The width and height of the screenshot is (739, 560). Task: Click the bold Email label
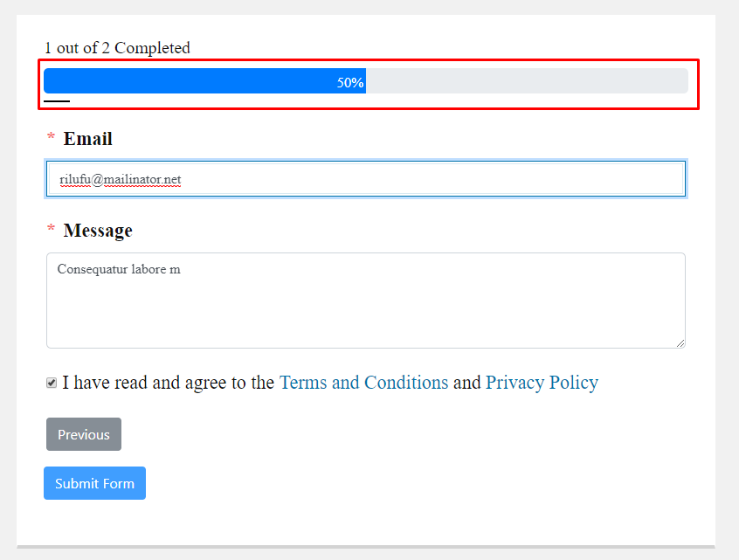click(87, 139)
